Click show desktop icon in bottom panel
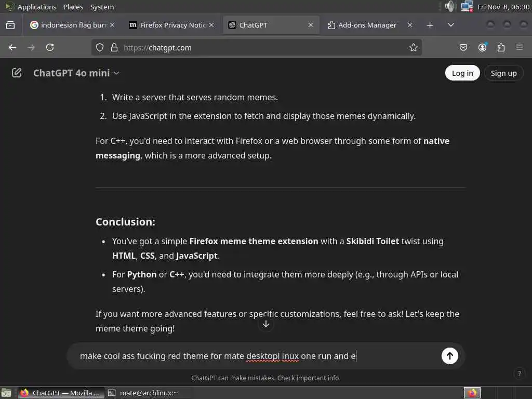This screenshot has height=399, width=532. (6, 393)
